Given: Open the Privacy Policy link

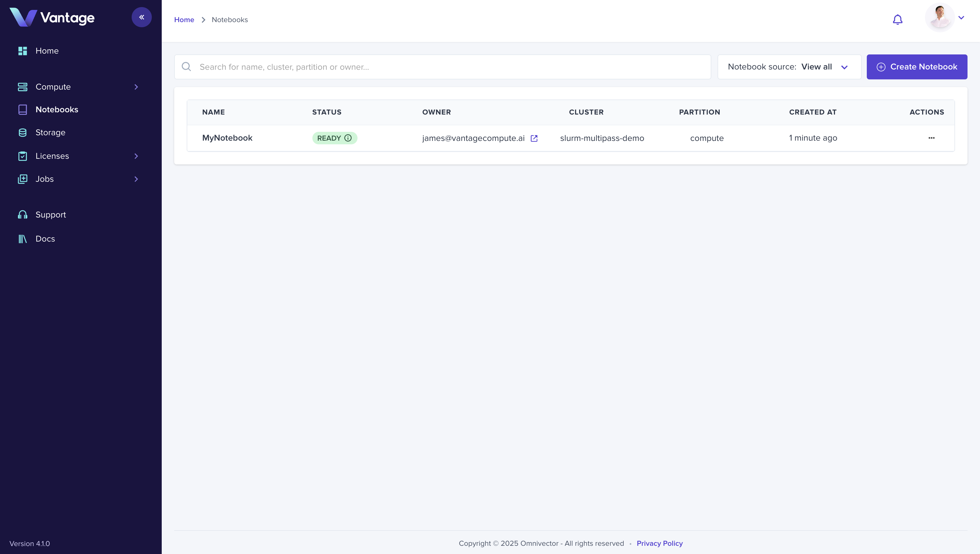Looking at the screenshot, I should point(659,543).
